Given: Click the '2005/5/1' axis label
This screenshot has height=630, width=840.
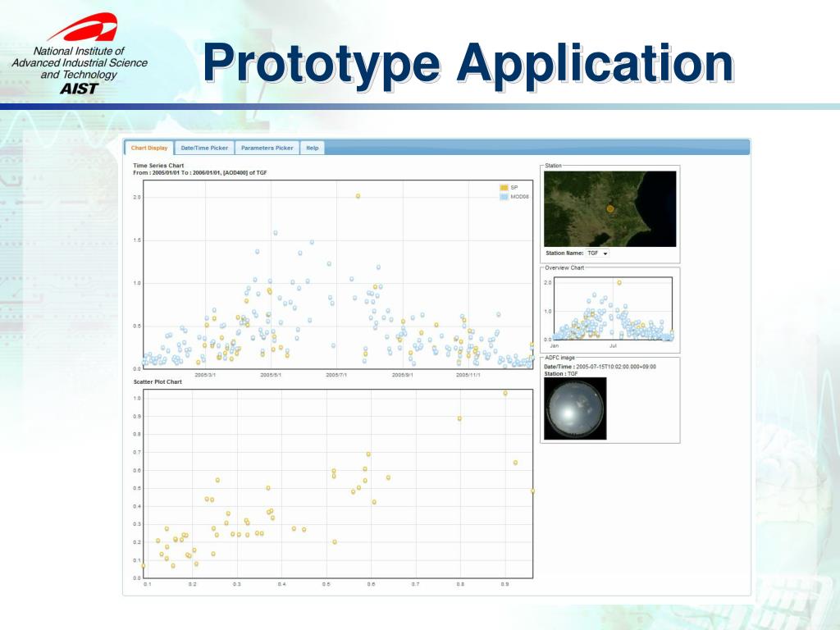Looking at the screenshot, I should point(271,375).
